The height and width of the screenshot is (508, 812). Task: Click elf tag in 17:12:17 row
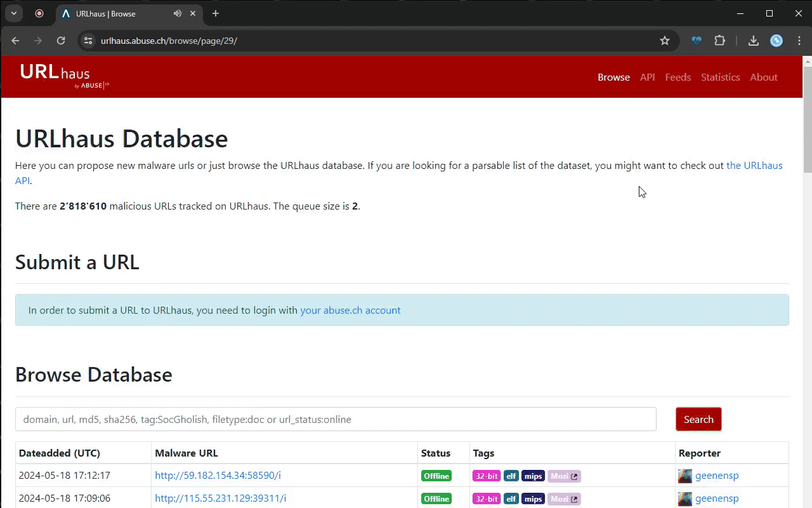click(x=511, y=476)
